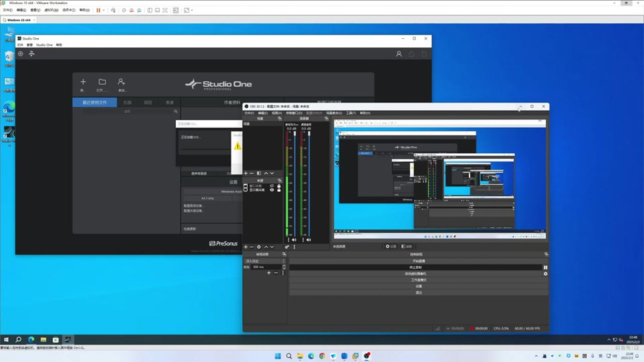The image size is (644, 362).
Task: Add a transition with Scene Transitions plus icon
Action: [268, 273]
